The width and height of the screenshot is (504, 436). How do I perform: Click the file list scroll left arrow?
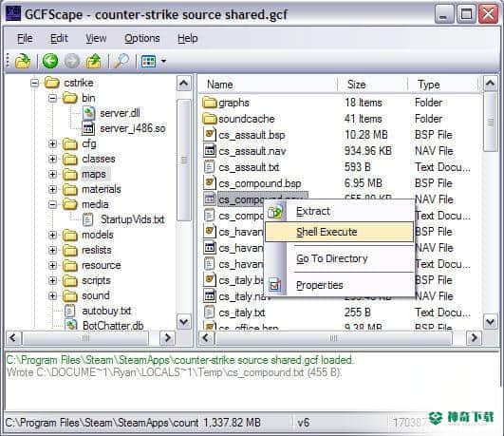coord(206,337)
